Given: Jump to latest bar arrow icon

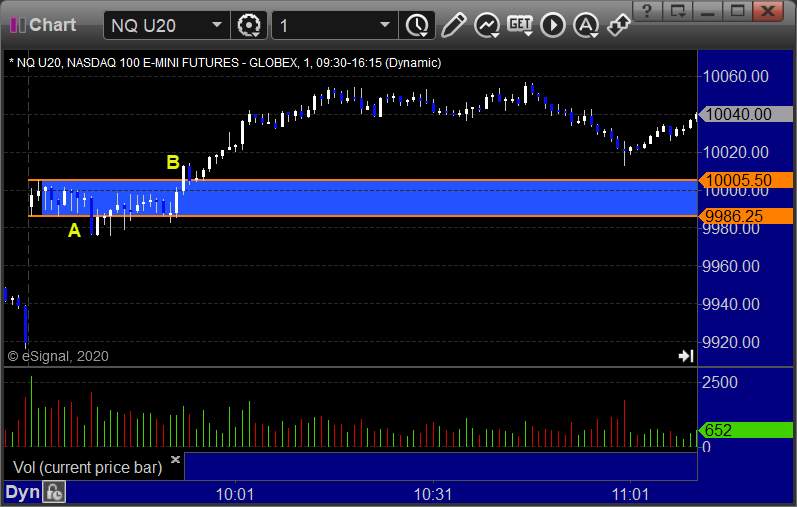Looking at the screenshot, I should click(686, 356).
